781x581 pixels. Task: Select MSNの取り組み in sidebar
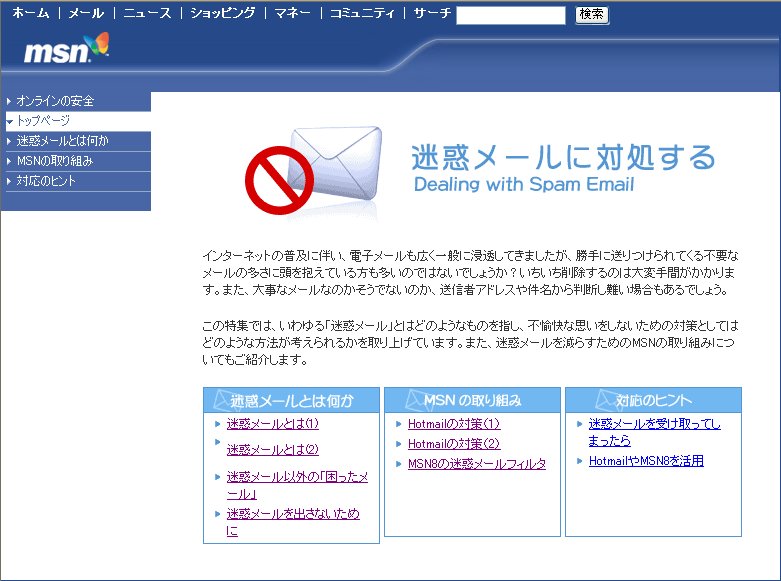55,161
